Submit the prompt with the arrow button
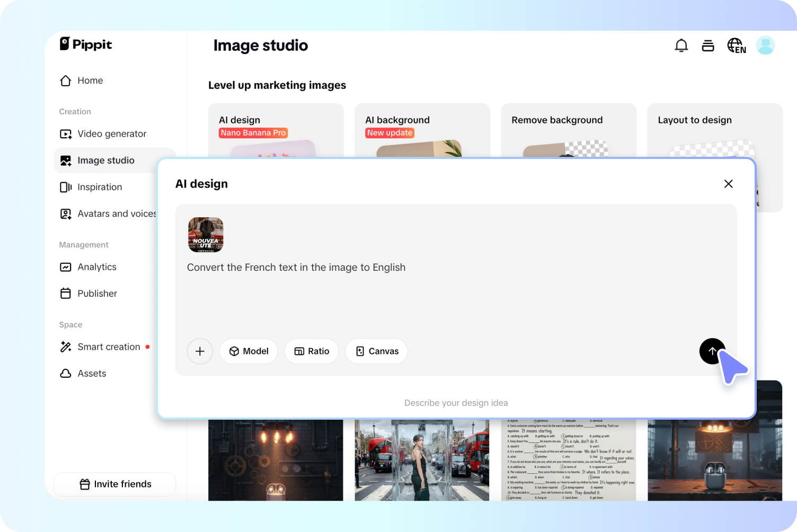The image size is (797, 532). (x=712, y=351)
